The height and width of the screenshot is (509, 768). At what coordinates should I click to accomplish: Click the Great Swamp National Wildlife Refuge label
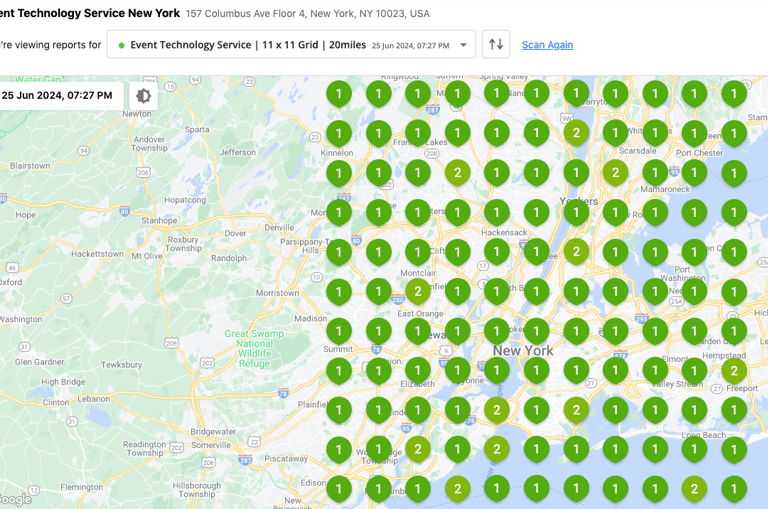(x=254, y=348)
